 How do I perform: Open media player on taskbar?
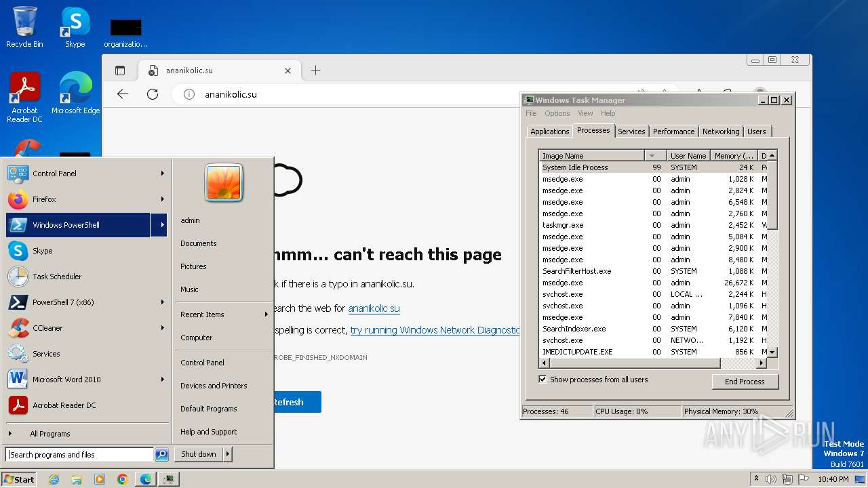pyautogui.click(x=100, y=479)
